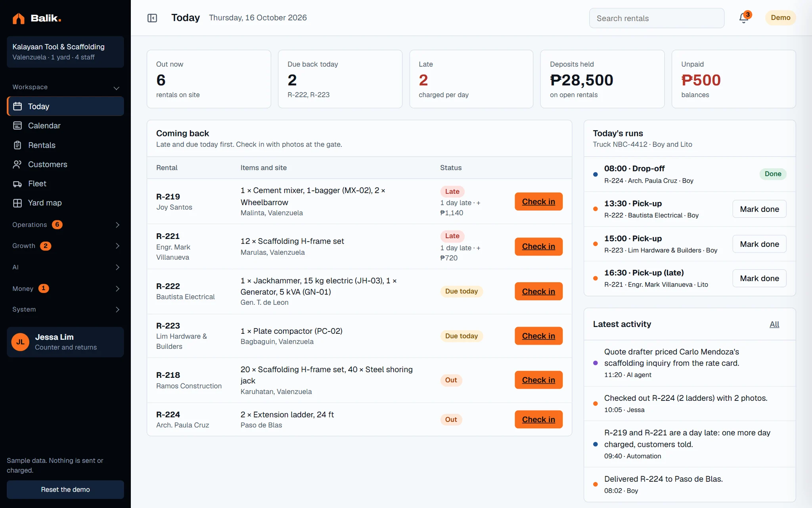This screenshot has height=508, width=812.
Task: Mark the 16:30 late pick-up done
Action: 759,278
